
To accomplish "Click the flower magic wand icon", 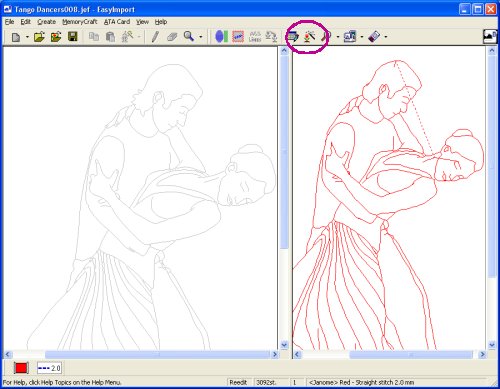I will point(310,36).
